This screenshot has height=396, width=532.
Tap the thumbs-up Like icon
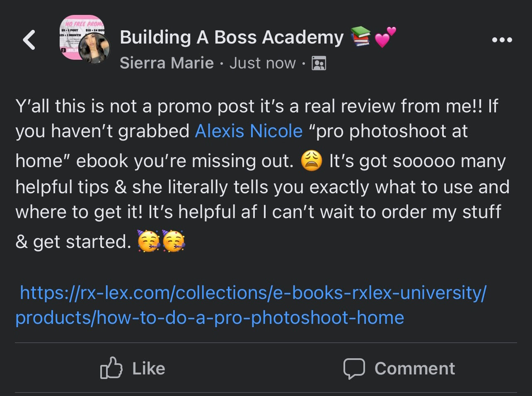point(111,368)
